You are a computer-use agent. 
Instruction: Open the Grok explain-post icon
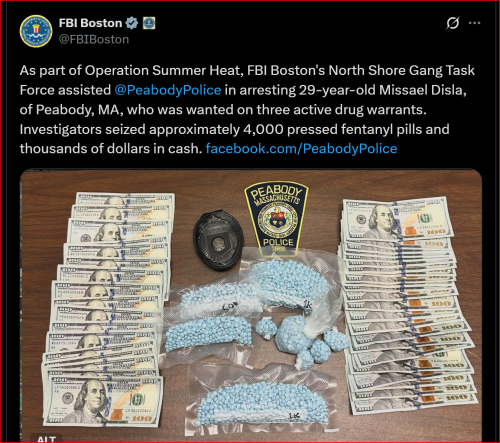click(453, 23)
